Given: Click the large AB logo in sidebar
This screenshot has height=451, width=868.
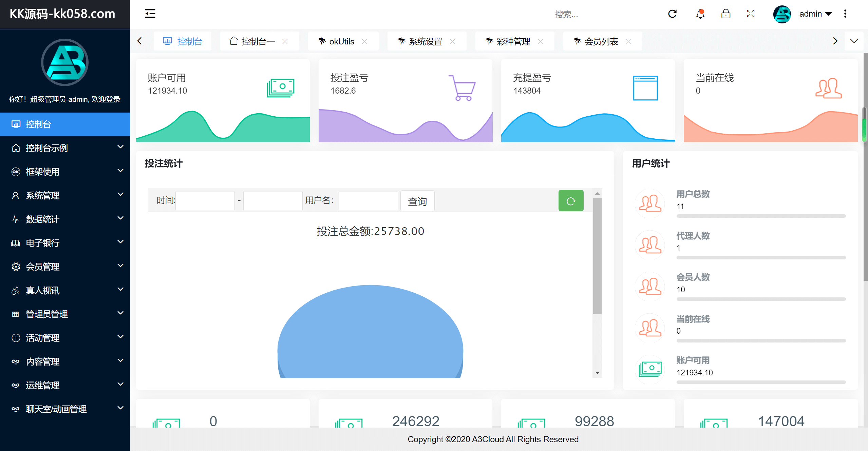Looking at the screenshot, I should (65, 63).
